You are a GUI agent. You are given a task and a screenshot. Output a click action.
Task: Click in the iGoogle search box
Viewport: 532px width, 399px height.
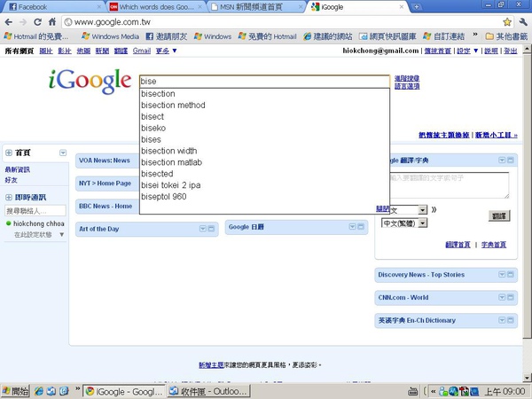(264, 82)
